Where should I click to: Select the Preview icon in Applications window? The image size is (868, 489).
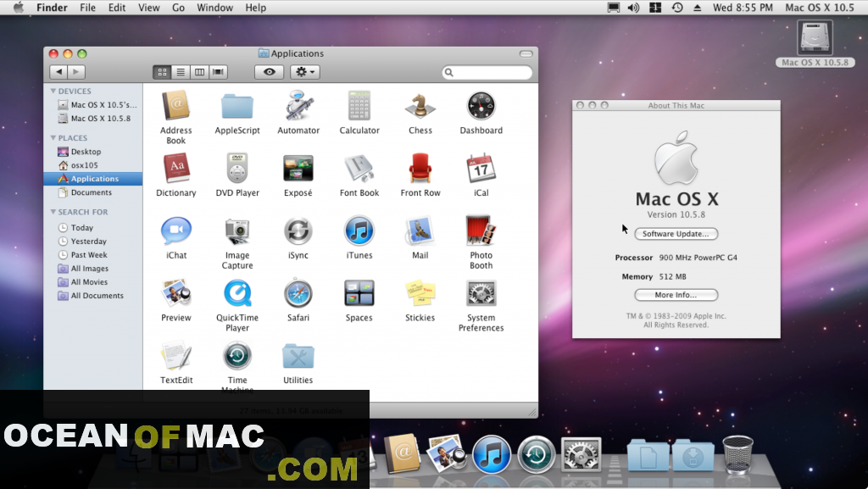pos(176,293)
